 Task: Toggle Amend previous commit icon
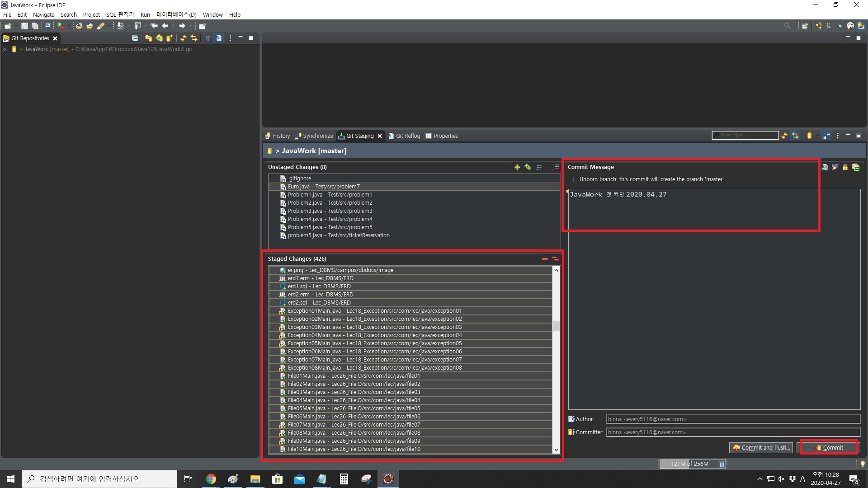pos(824,167)
